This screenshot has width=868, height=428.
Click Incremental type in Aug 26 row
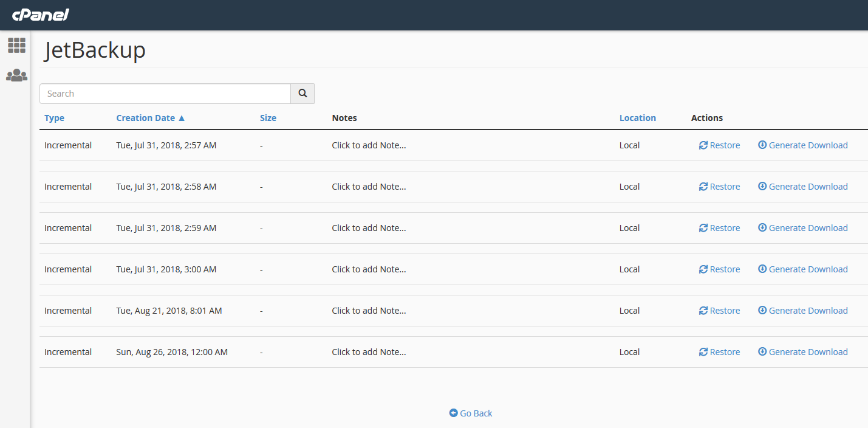pyautogui.click(x=68, y=352)
